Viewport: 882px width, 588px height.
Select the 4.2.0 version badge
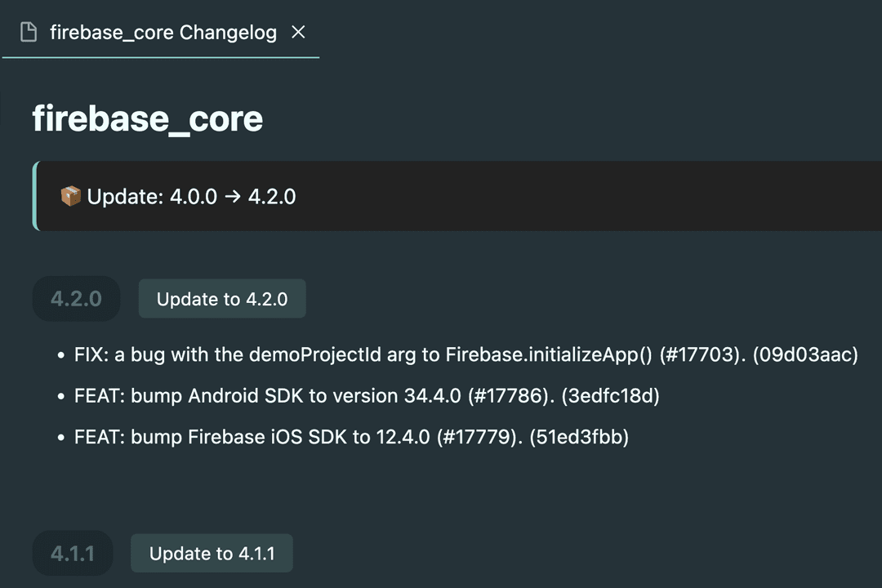point(76,299)
